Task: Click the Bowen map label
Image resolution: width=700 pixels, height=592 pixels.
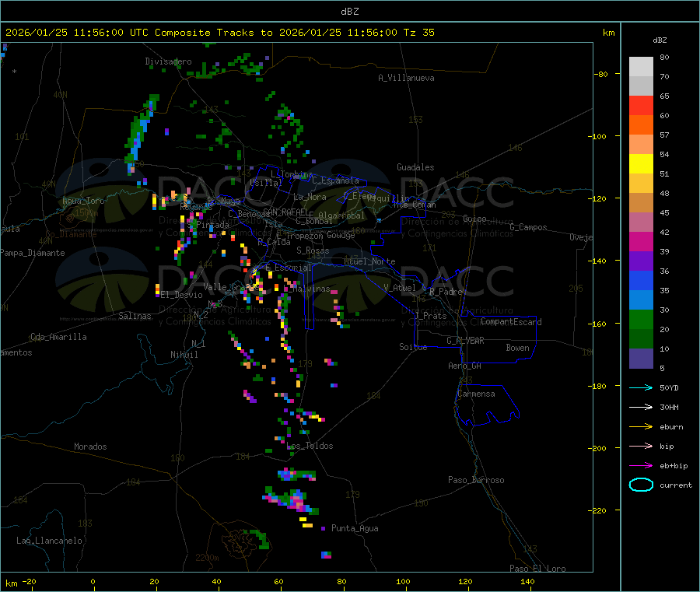Action: [x=517, y=348]
